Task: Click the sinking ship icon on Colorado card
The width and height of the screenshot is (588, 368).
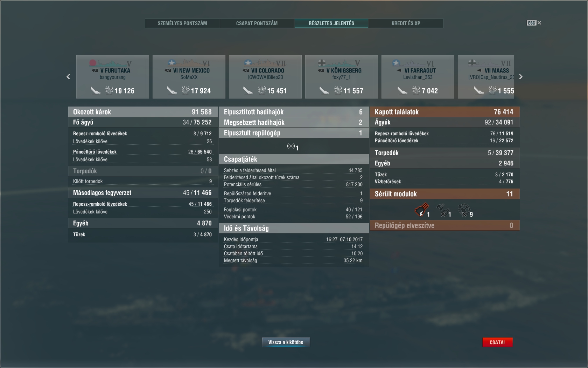Action: [248, 91]
